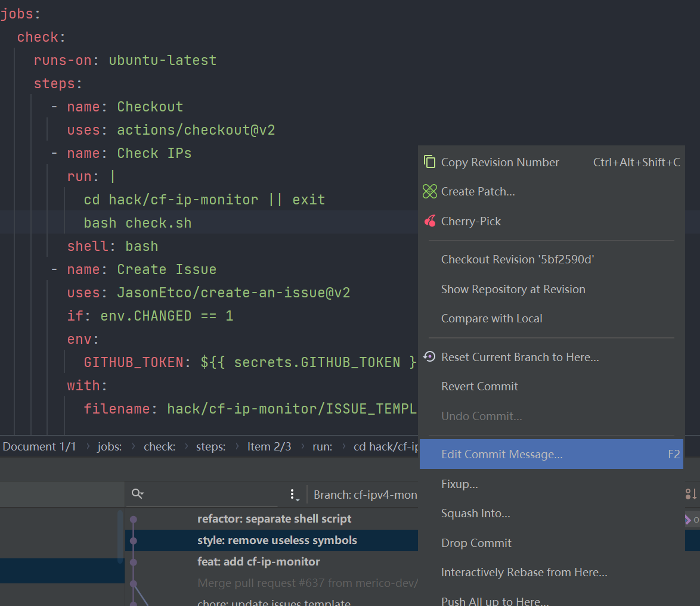Click 'Item 2/3' breadcrumb
This screenshot has width=700, height=606.
pos(269,447)
